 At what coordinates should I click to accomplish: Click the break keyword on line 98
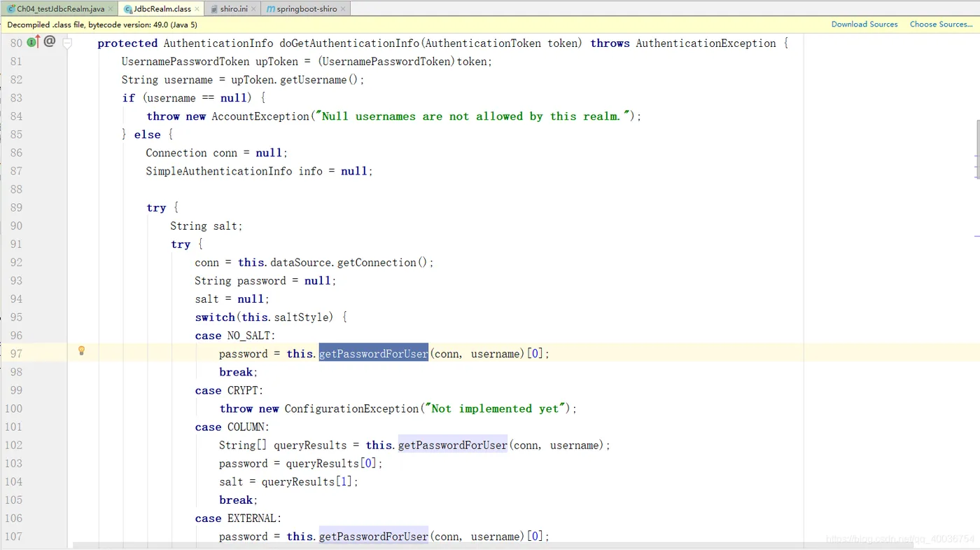[236, 372]
